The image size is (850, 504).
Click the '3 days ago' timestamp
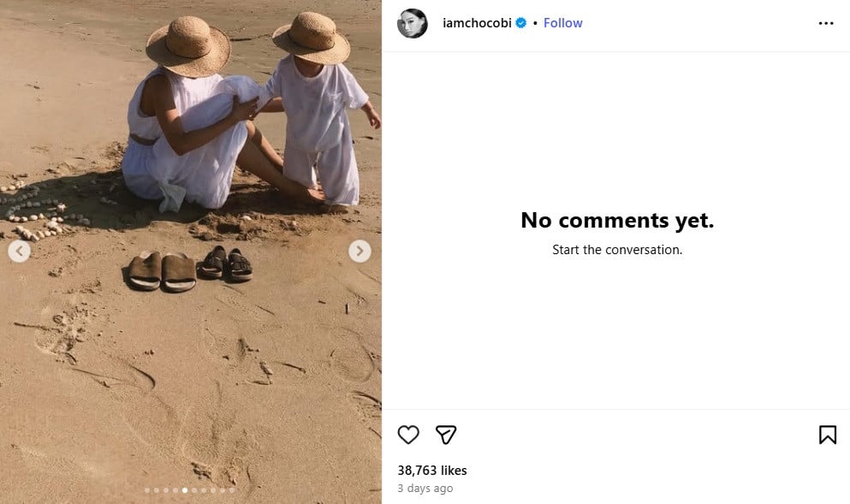click(425, 489)
